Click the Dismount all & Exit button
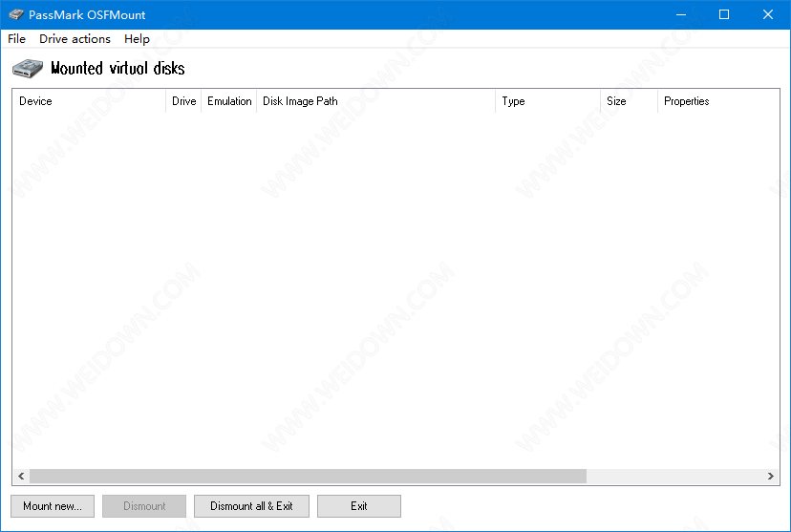791x532 pixels. pyautogui.click(x=251, y=506)
